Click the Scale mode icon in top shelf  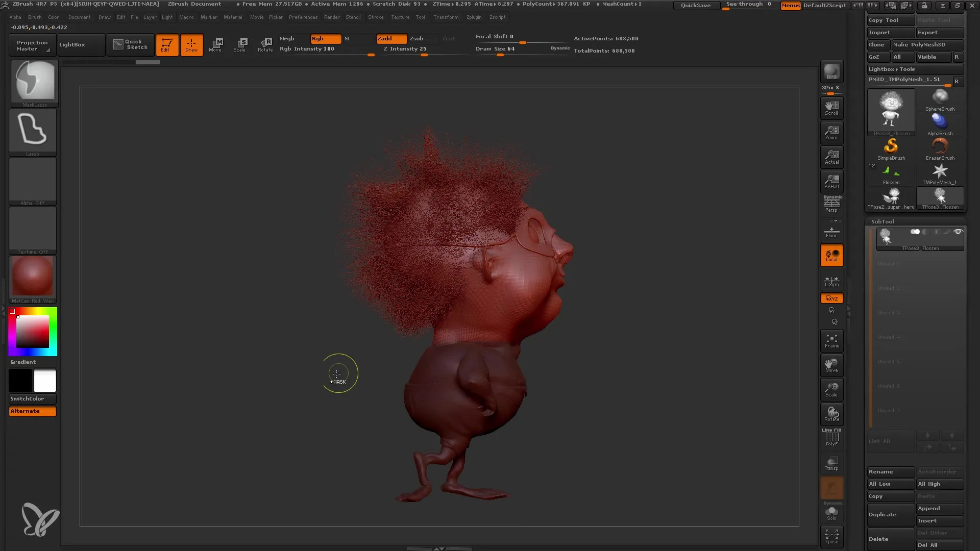(x=239, y=44)
